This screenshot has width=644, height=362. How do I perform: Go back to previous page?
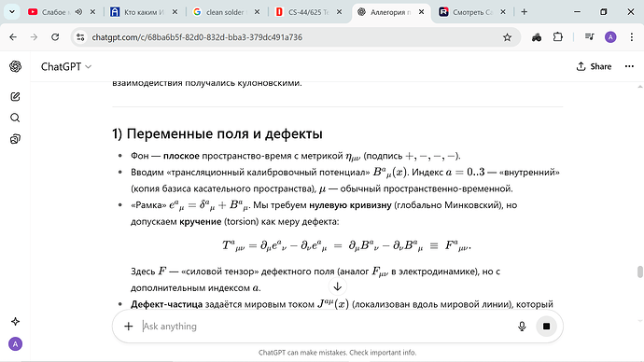tap(13, 37)
